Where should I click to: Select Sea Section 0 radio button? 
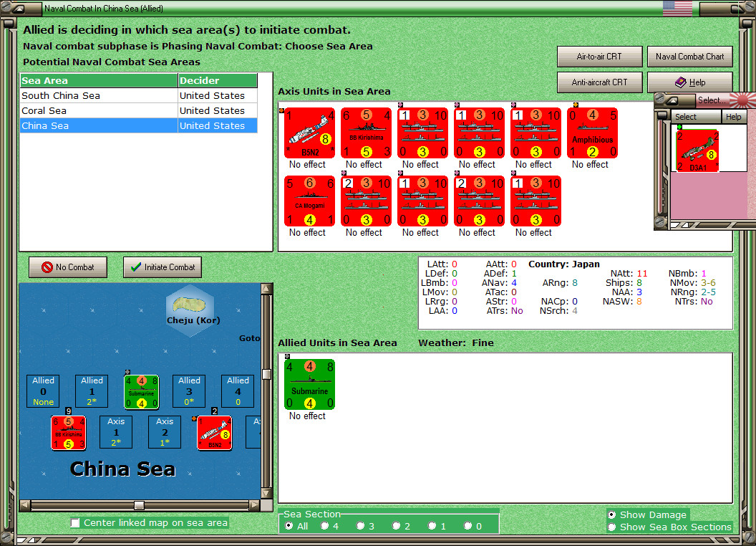click(x=467, y=526)
